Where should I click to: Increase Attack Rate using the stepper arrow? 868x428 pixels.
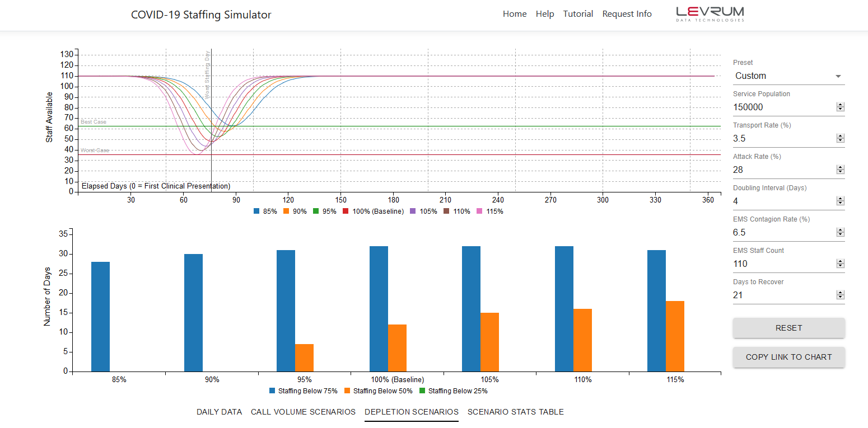tap(841, 167)
